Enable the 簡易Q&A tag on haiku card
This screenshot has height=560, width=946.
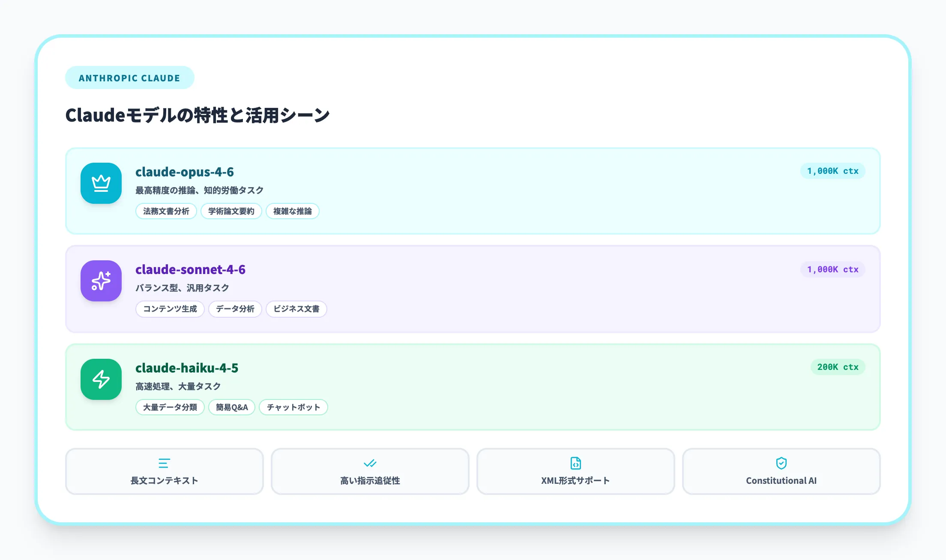[231, 407]
